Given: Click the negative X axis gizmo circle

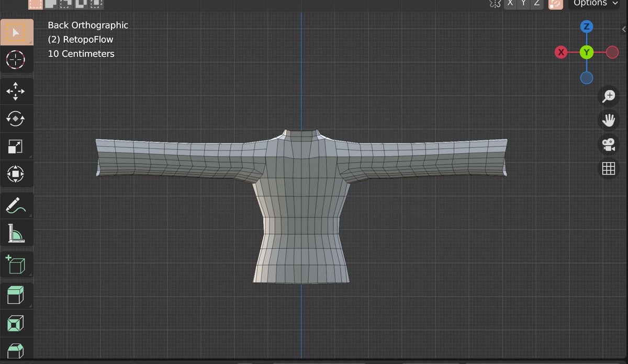Looking at the screenshot, I should tap(612, 52).
